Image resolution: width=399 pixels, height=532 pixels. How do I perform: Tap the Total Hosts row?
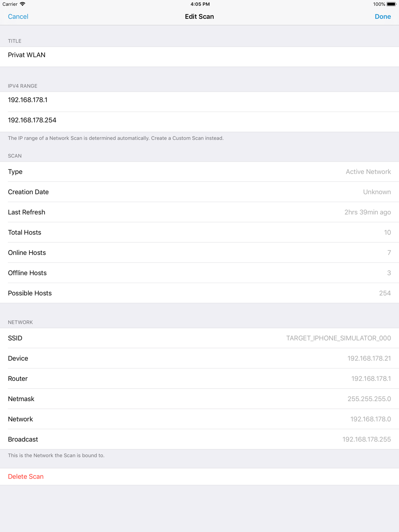pos(199,233)
